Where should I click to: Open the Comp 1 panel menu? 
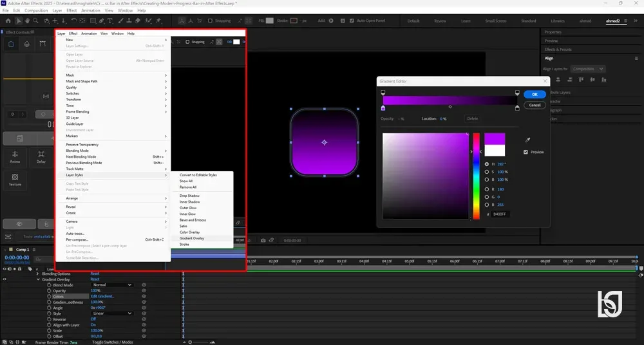(x=33, y=250)
